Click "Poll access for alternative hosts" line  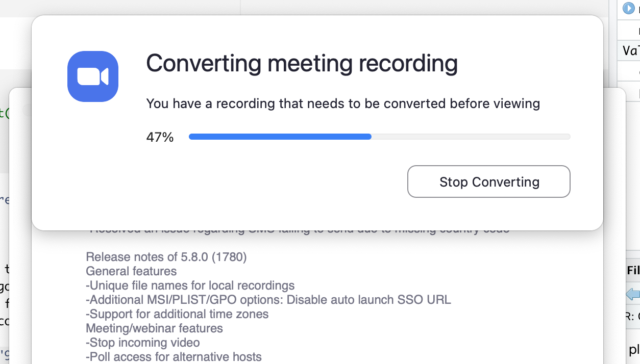(174, 357)
